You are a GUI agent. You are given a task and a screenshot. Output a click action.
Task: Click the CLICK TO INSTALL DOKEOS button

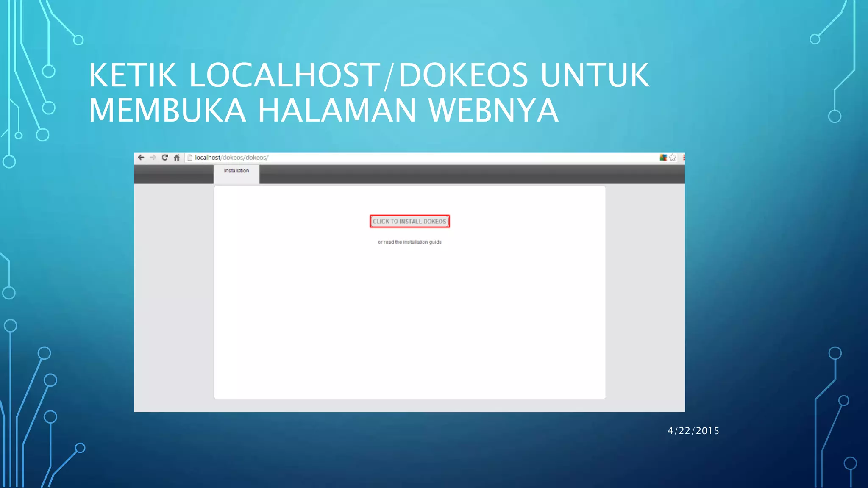[409, 221]
